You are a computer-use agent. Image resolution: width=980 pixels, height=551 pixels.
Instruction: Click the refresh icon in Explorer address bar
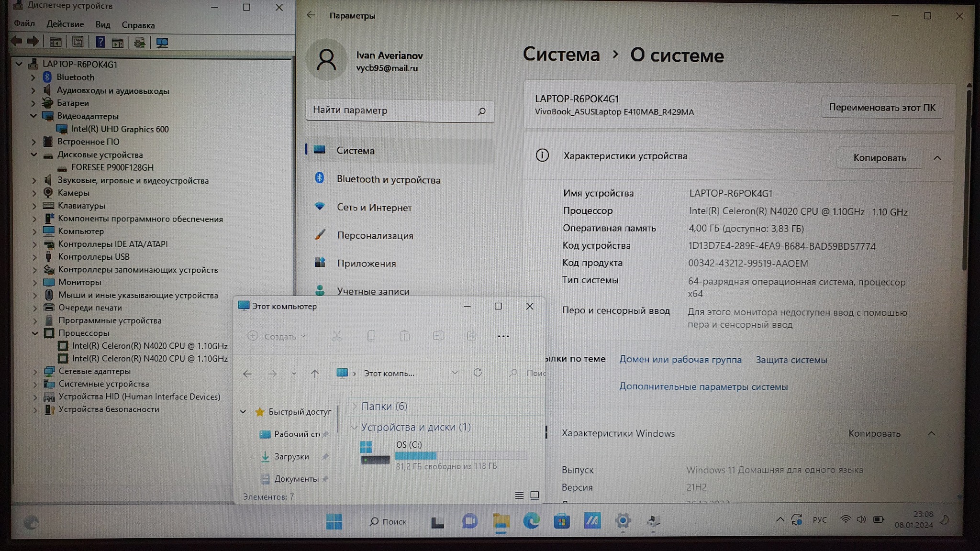coord(478,373)
